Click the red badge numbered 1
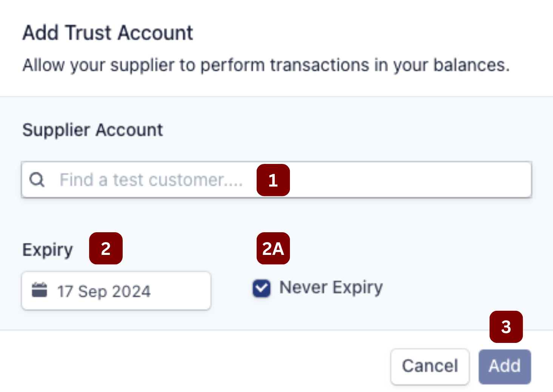 point(273,181)
